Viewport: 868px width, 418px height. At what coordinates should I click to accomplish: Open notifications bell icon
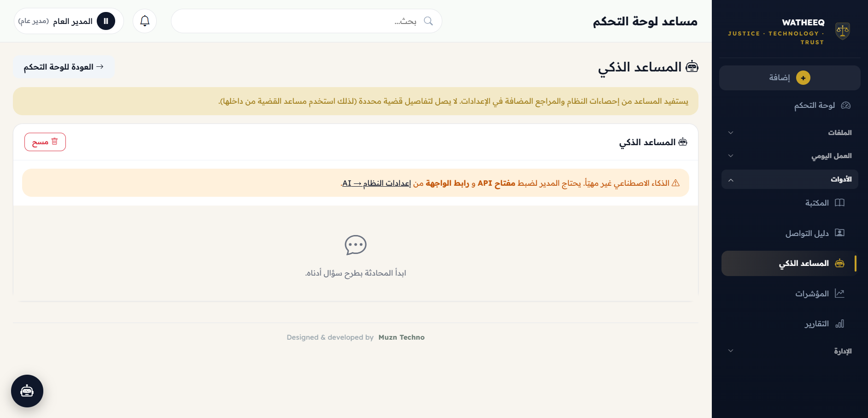coord(145,21)
